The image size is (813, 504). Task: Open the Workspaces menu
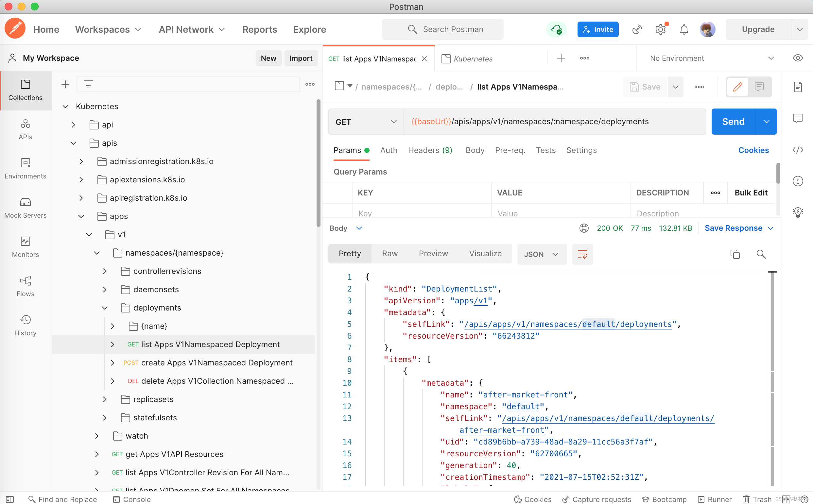pos(108,29)
